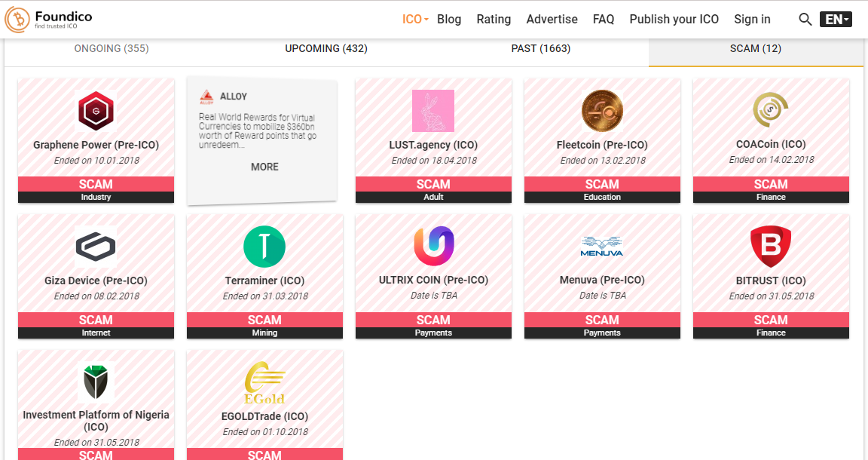Click the SCAM banner on Graphene Power
The image size is (868, 460).
[96, 185]
